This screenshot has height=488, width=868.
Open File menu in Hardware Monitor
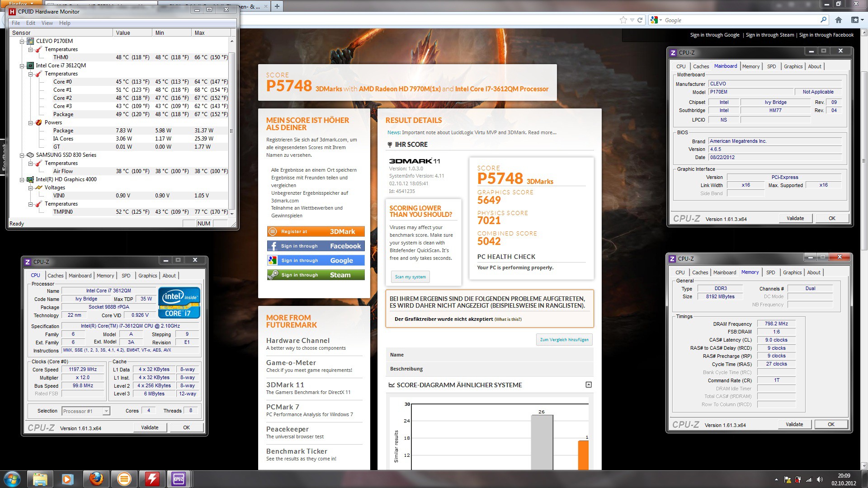(x=16, y=23)
